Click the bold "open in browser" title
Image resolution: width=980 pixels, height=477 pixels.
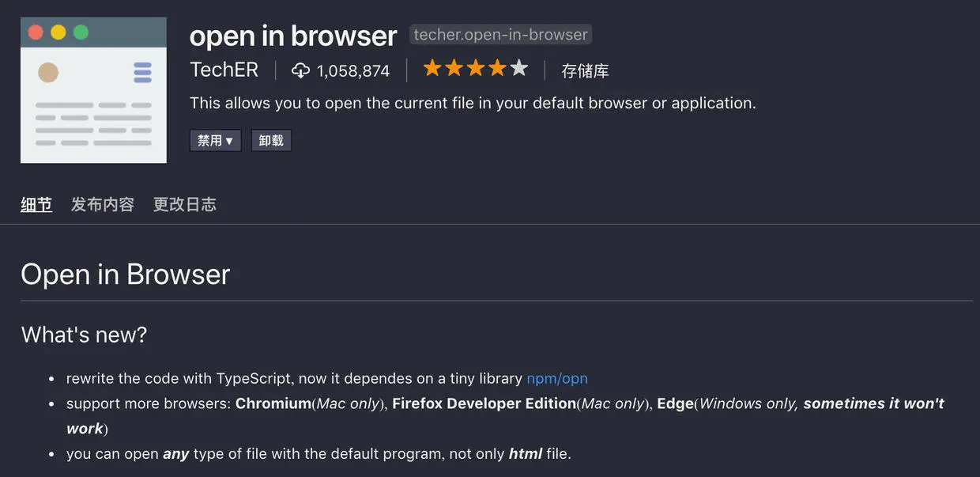point(293,36)
